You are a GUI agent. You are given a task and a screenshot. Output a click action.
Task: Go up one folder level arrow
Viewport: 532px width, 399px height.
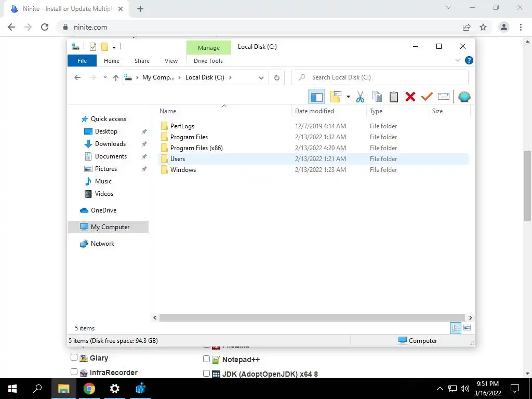pyautogui.click(x=116, y=78)
